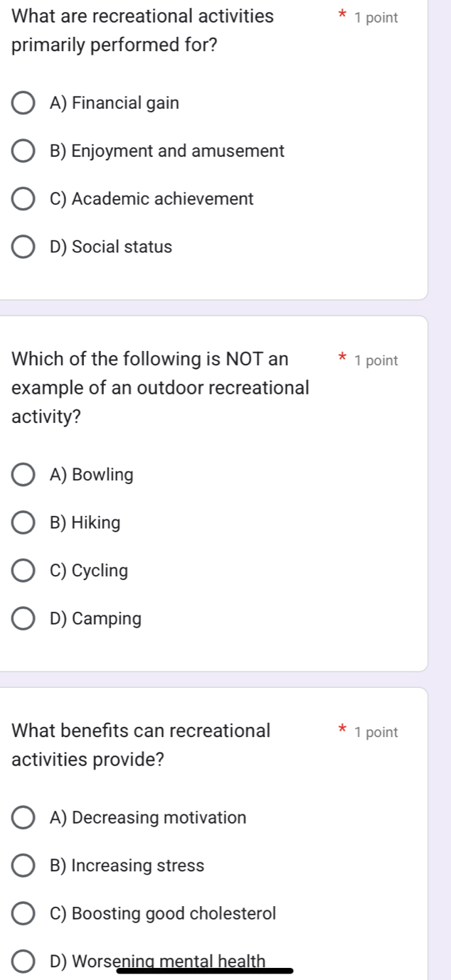Select "A) Decreasing motivation" option
Image resolution: width=451 pixels, height=980 pixels.
(23, 817)
